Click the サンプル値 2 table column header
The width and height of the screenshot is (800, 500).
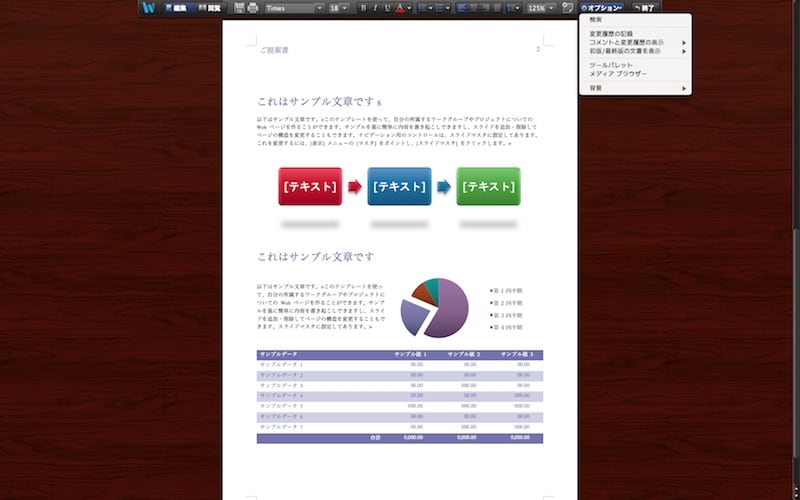tap(464, 355)
